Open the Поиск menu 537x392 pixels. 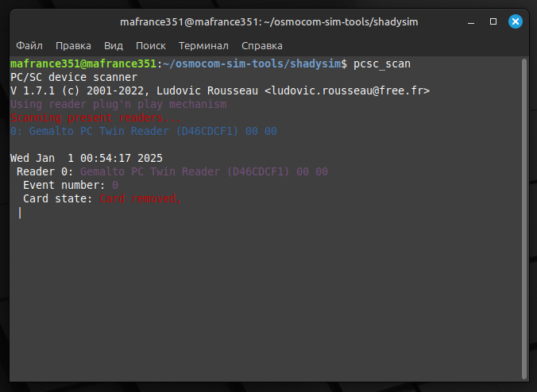coord(151,46)
